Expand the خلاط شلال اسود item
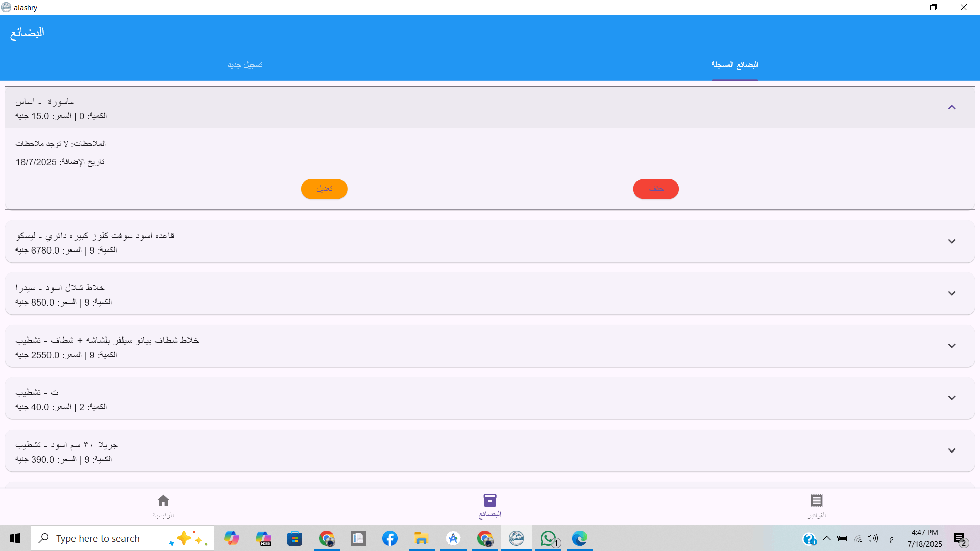The image size is (980, 551). (x=952, y=293)
